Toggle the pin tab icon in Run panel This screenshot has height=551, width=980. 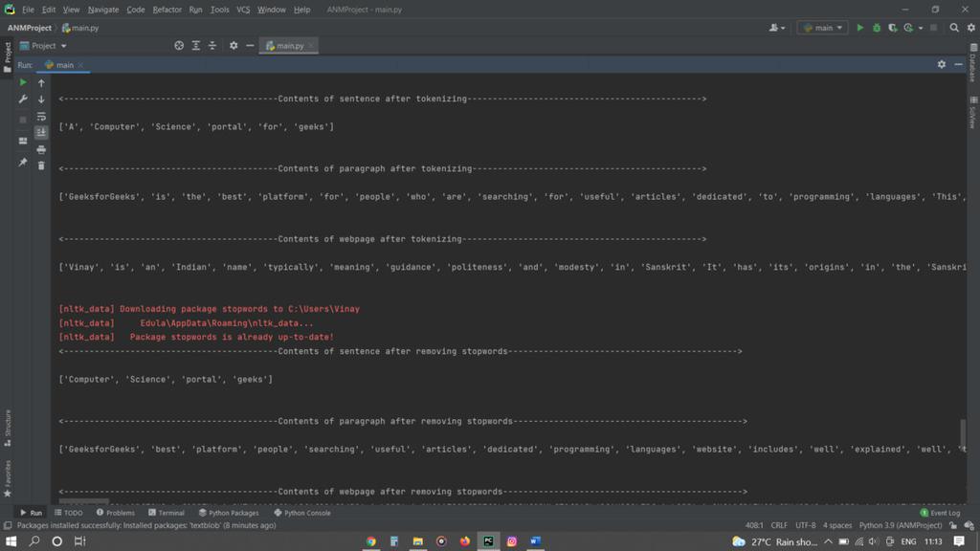click(23, 163)
